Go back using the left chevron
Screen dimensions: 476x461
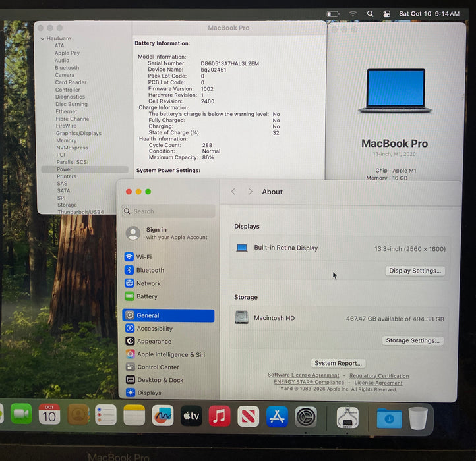coord(233,192)
